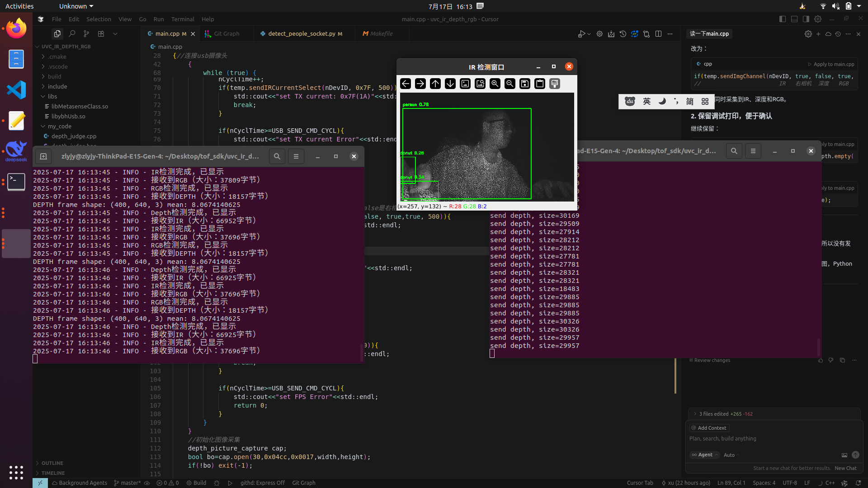The image size is (868, 488).
Task: Open Show Applications grid in dock
Action: (x=16, y=473)
